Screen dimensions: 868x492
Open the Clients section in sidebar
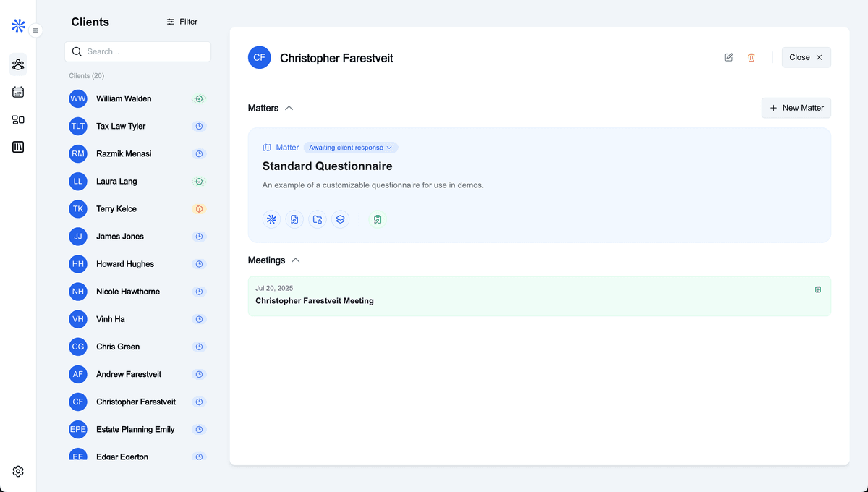18,64
